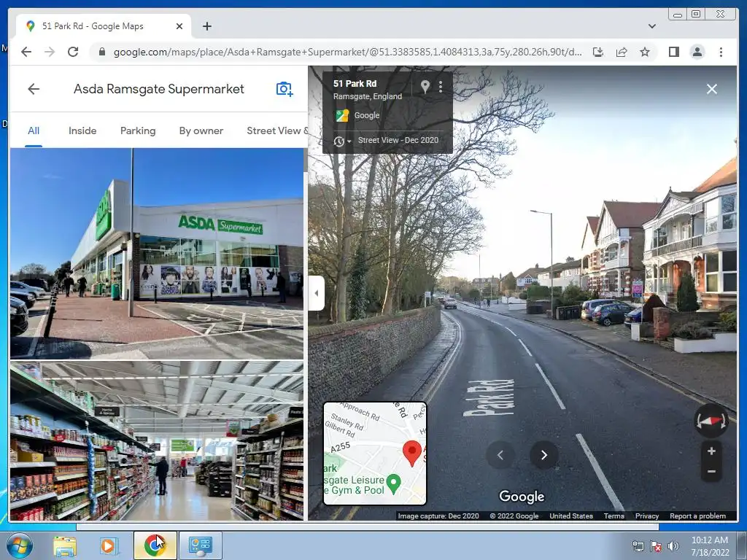Click the location pin in Street View card
The width and height of the screenshot is (747, 560).
(425, 86)
